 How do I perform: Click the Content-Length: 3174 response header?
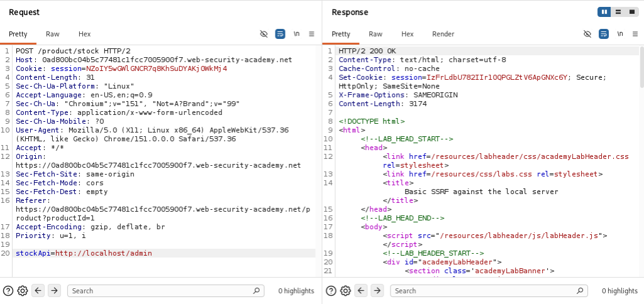382,104
